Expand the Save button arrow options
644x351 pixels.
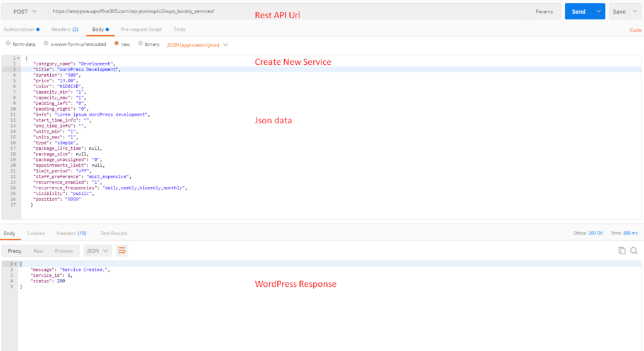(x=635, y=11)
